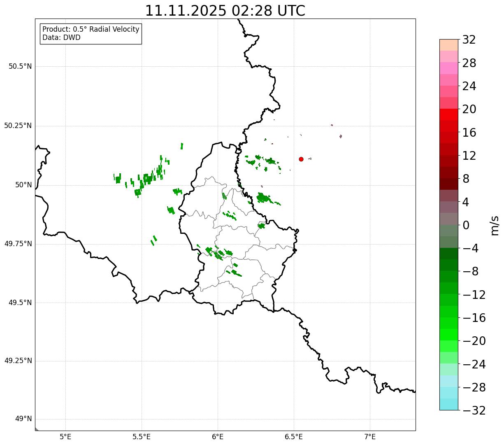This screenshot has width=504, height=445.
Task: Pick the cyan swatch at bottom of colorbar
Action: tap(449, 404)
